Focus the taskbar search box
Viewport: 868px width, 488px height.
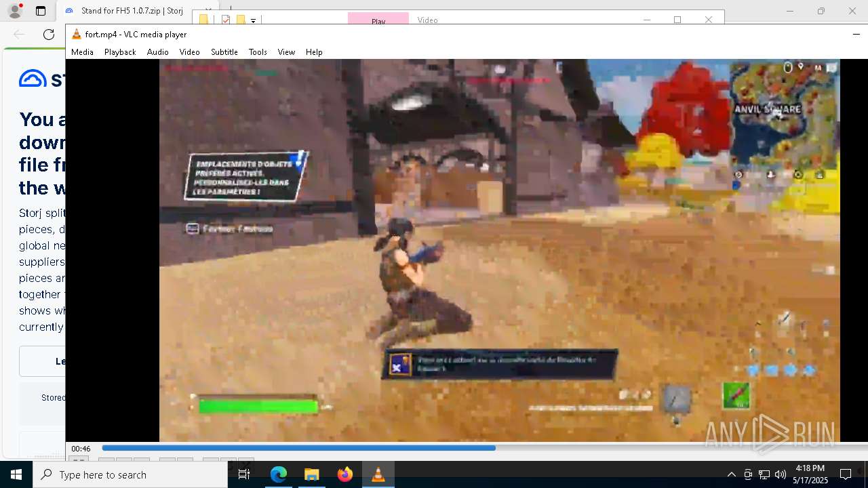click(130, 474)
